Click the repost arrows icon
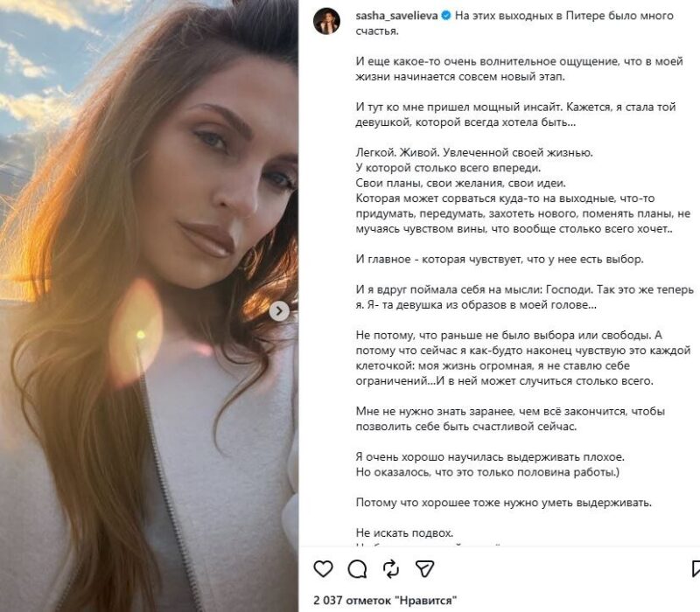Image resolution: width=700 pixels, height=612 pixels. (391, 569)
